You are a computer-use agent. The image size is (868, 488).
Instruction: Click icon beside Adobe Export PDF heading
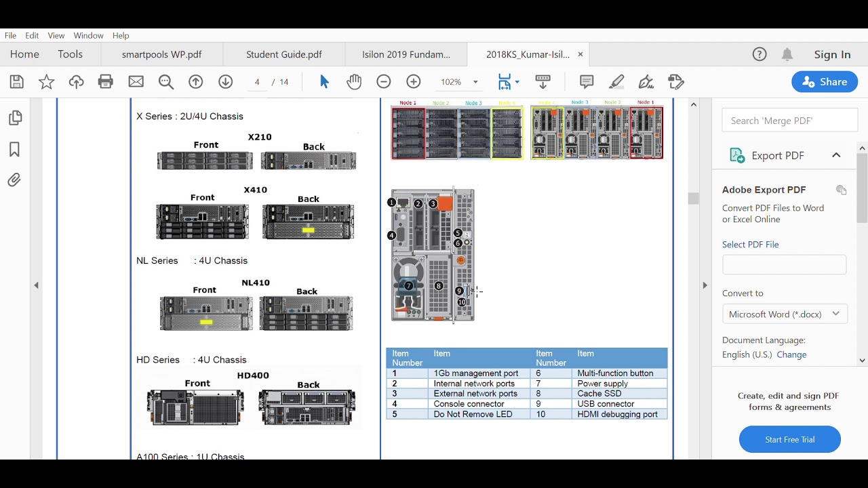point(842,190)
